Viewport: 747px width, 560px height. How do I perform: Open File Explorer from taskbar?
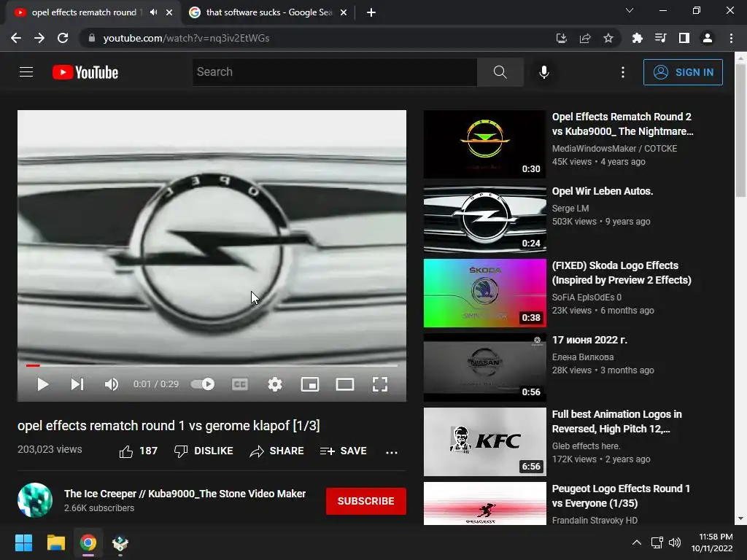(x=55, y=542)
